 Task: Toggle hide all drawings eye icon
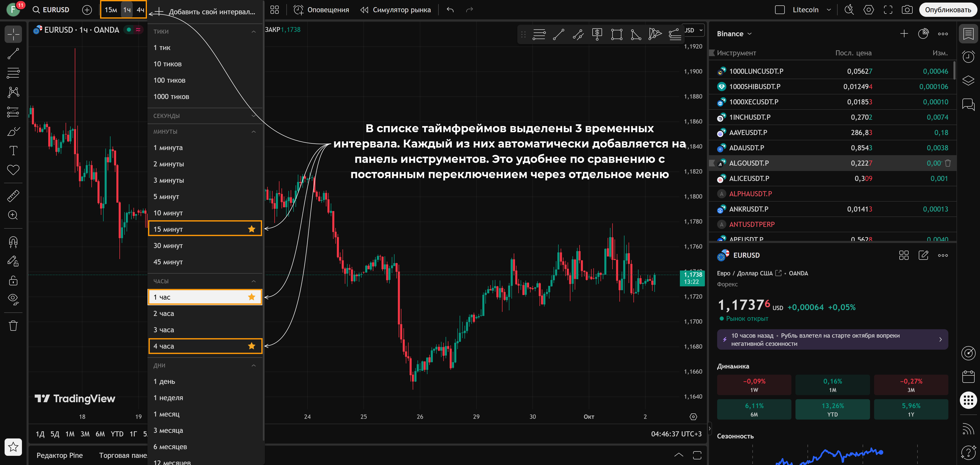(x=13, y=299)
